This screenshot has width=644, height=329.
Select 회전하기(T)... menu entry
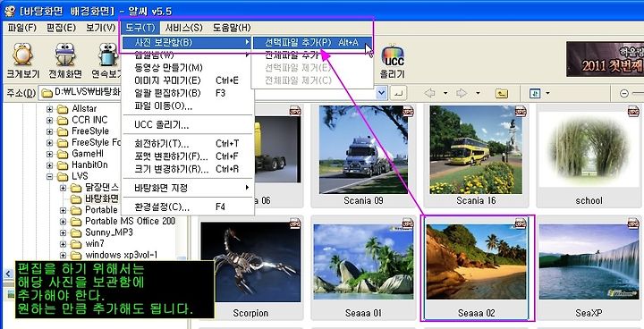tap(187, 144)
